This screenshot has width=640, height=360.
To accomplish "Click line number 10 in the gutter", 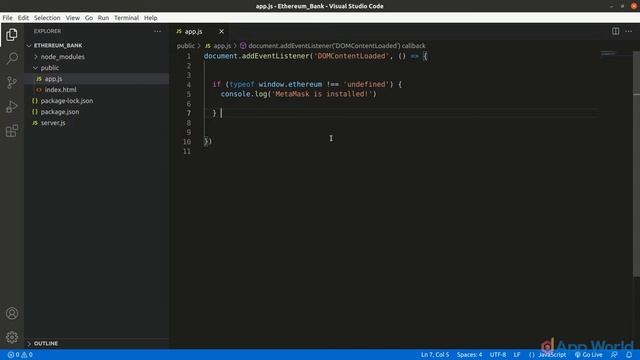I will point(187,142).
